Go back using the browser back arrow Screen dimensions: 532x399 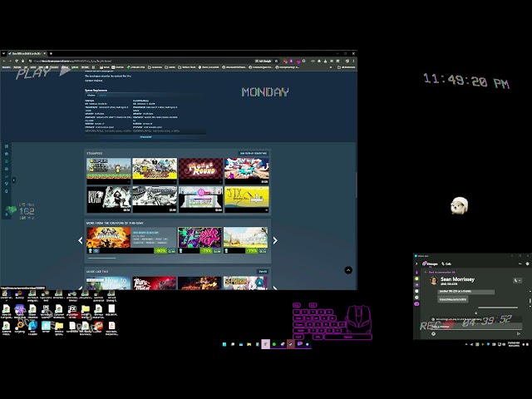(4, 61)
